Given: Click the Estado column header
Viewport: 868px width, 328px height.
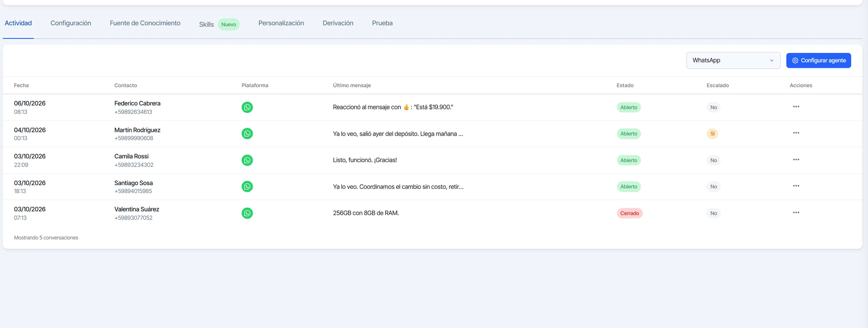Looking at the screenshot, I should coord(625,85).
